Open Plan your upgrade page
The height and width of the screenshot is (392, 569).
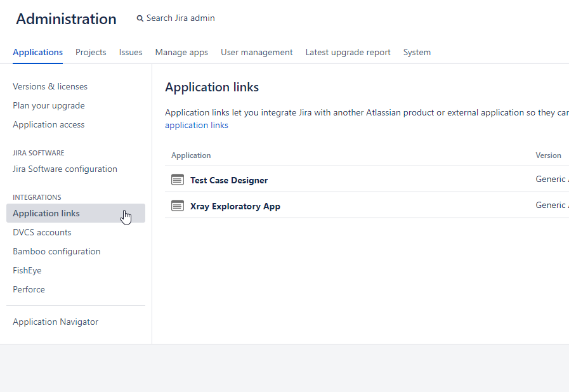[49, 106]
